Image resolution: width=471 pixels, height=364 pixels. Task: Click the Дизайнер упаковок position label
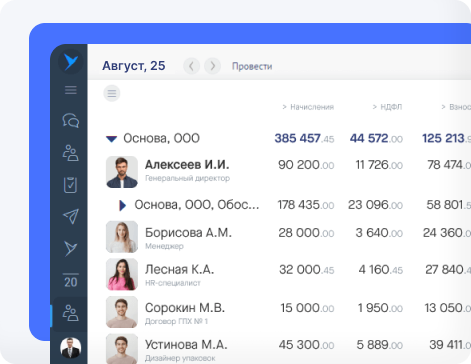coord(180,359)
